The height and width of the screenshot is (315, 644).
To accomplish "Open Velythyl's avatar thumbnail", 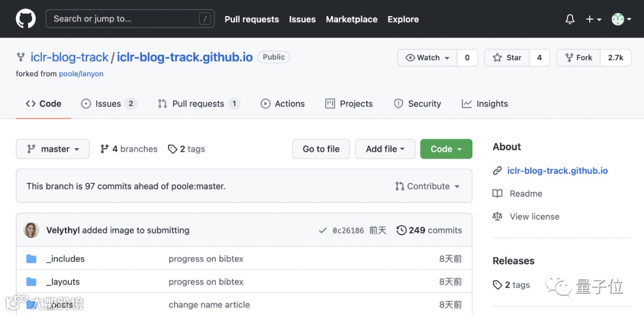I will 31,230.
